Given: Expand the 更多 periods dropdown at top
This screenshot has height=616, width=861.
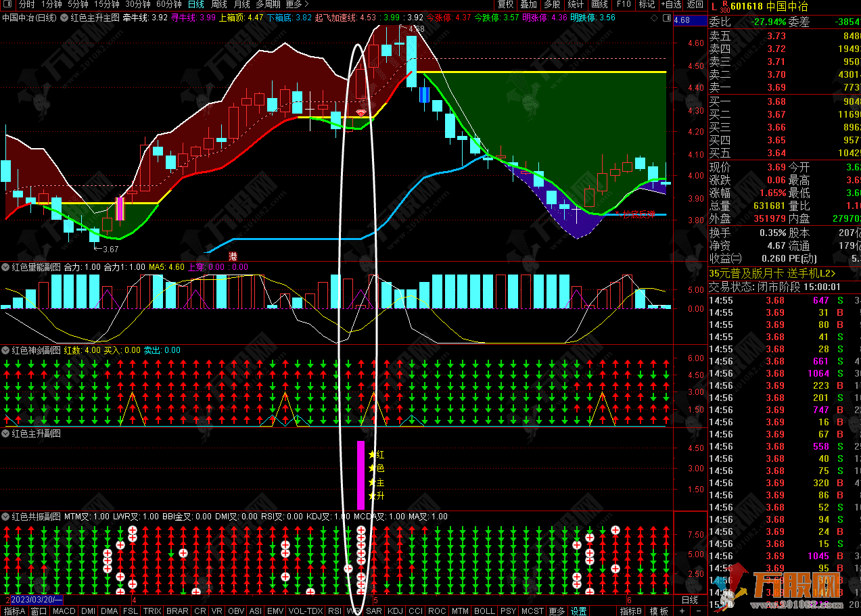Looking at the screenshot, I should 297,4.
